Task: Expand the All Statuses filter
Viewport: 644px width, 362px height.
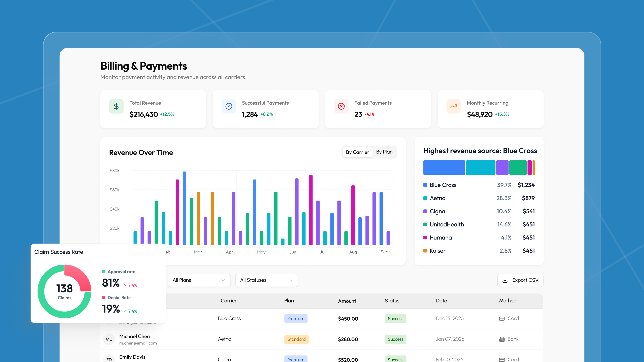Action: [266, 280]
